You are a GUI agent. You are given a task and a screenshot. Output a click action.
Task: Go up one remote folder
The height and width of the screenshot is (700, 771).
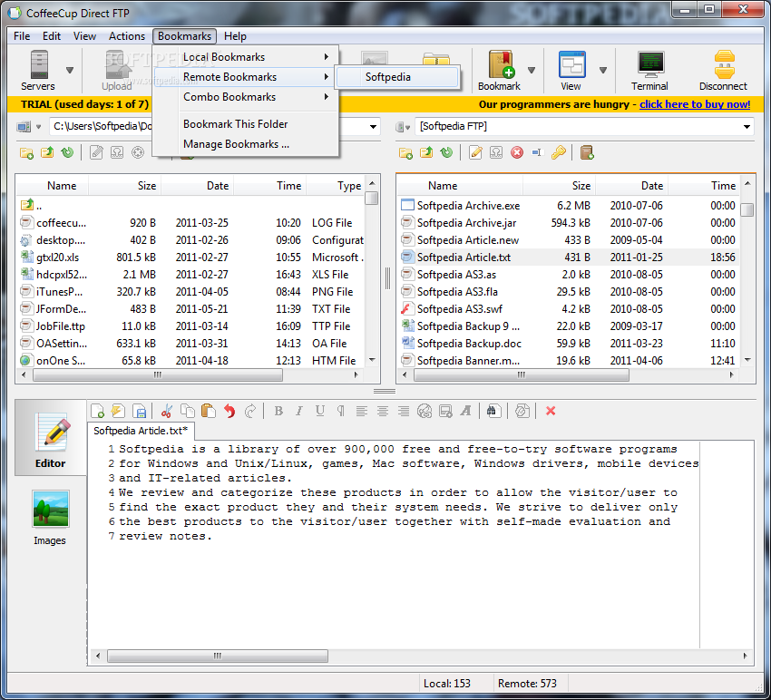click(426, 153)
